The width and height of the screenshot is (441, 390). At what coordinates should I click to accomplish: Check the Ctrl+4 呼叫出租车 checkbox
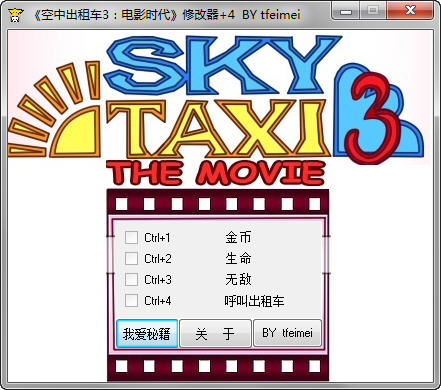[x=131, y=300]
